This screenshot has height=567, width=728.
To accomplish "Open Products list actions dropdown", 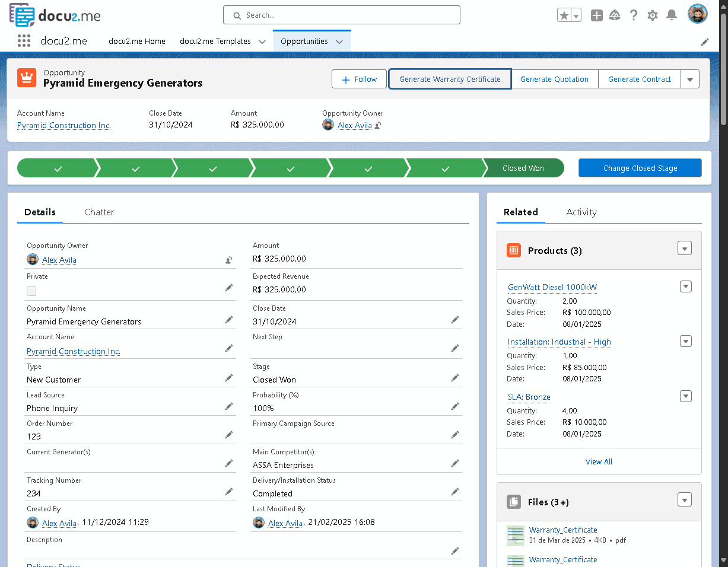I will tap(685, 249).
